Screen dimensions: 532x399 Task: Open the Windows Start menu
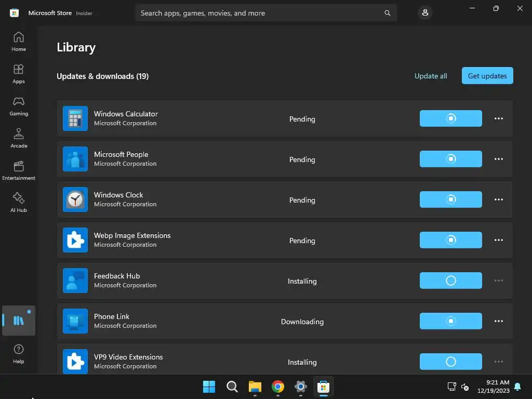click(x=209, y=387)
